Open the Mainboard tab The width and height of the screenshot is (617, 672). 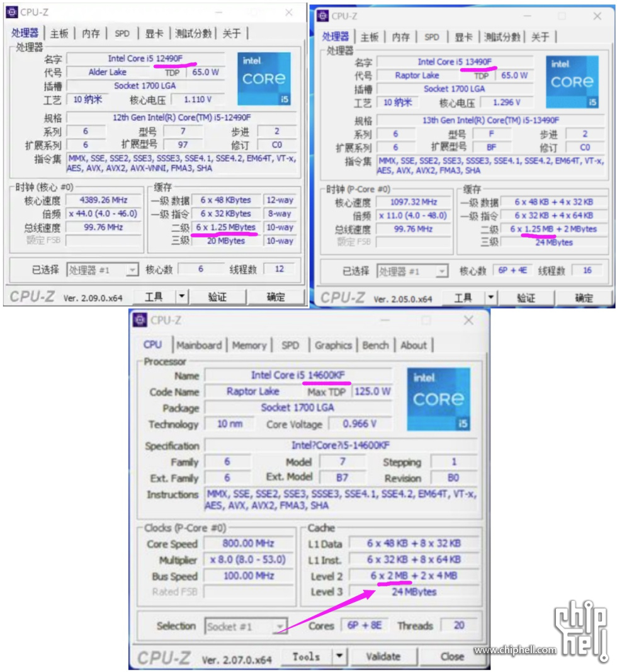tap(199, 345)
